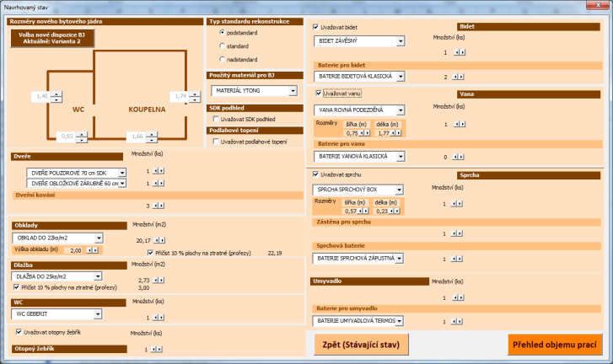Toggle Uvažovat sprchu checkbox

pos(316,174)
